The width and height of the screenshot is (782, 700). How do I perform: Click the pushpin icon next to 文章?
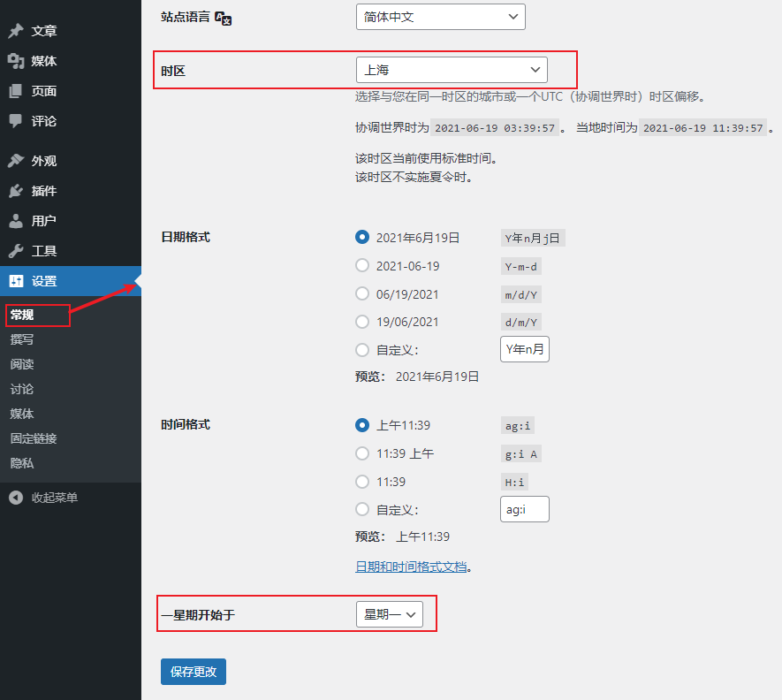point(16,31)
